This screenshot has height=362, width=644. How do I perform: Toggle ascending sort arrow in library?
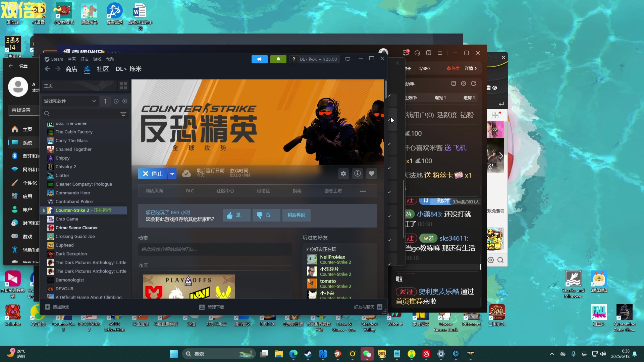[x=105, y=101]
